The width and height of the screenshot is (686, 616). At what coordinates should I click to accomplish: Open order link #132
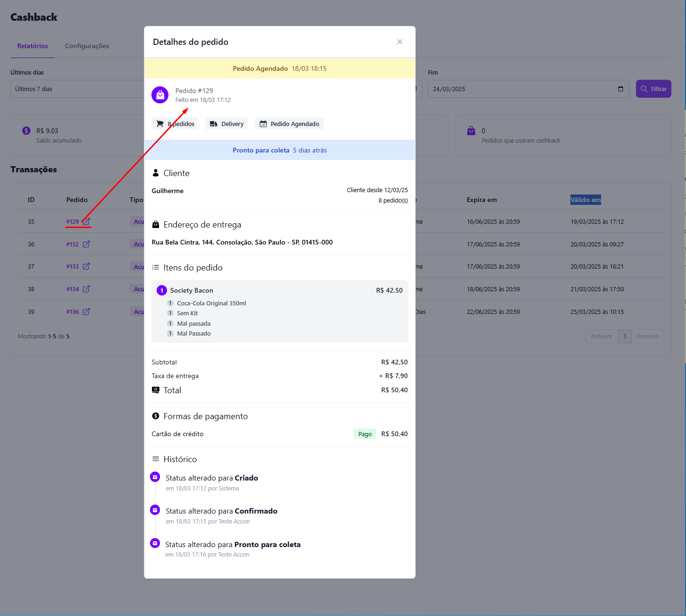[73, 244]
